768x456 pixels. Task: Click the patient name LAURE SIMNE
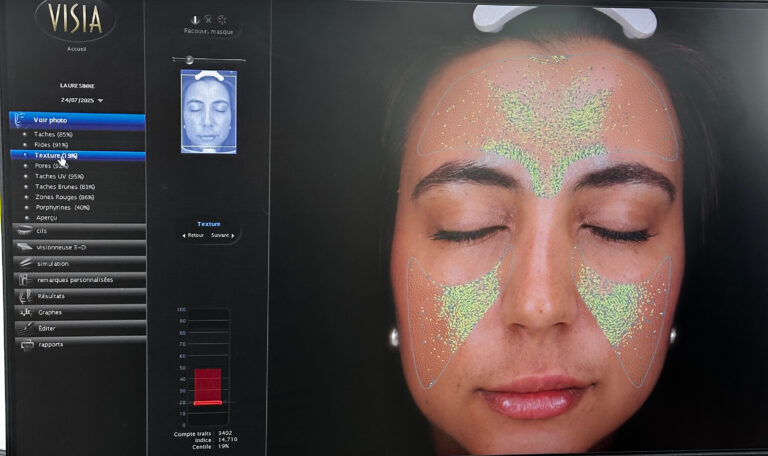[77, 86]
